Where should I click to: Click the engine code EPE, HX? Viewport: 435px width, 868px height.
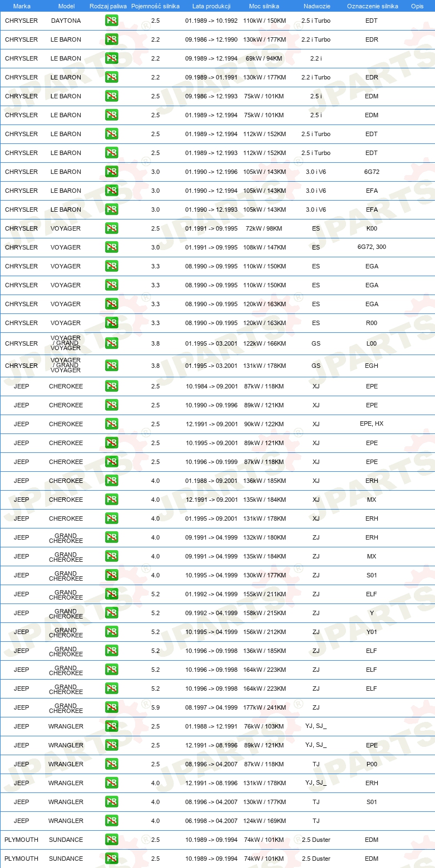point(372,424)
